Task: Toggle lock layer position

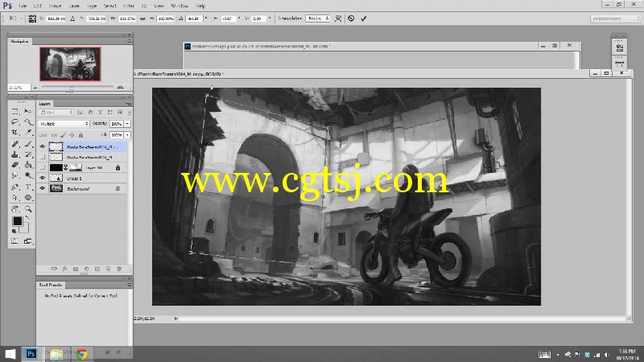Action: coord(72,135)
